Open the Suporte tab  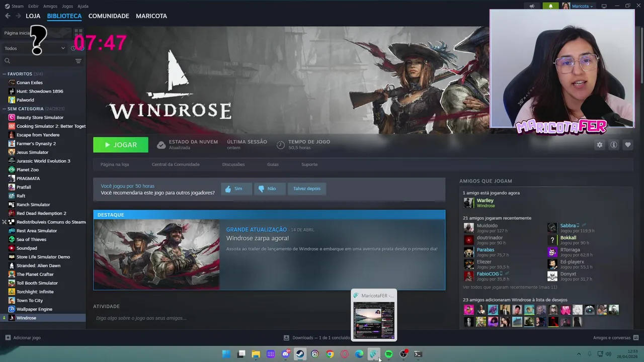309,164
